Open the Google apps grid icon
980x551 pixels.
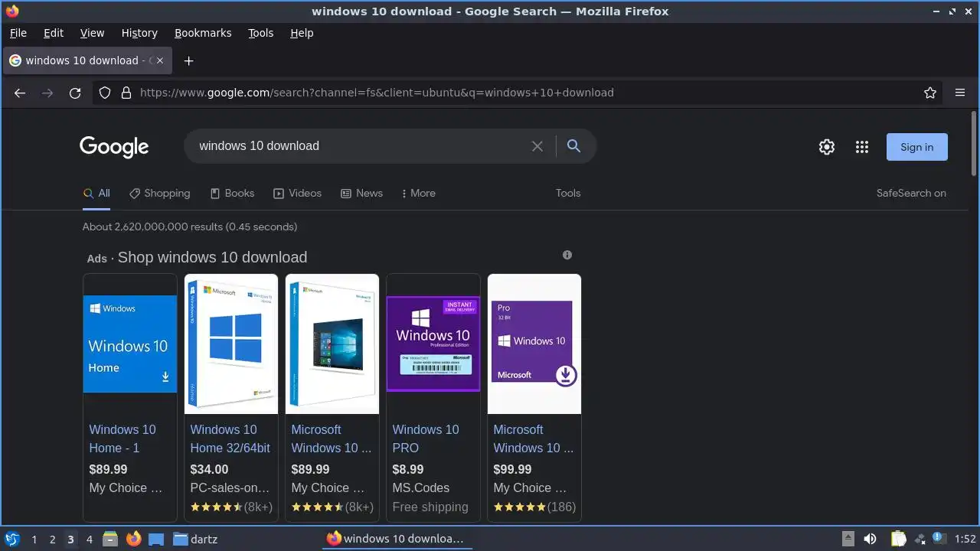(x=862, y=147)
